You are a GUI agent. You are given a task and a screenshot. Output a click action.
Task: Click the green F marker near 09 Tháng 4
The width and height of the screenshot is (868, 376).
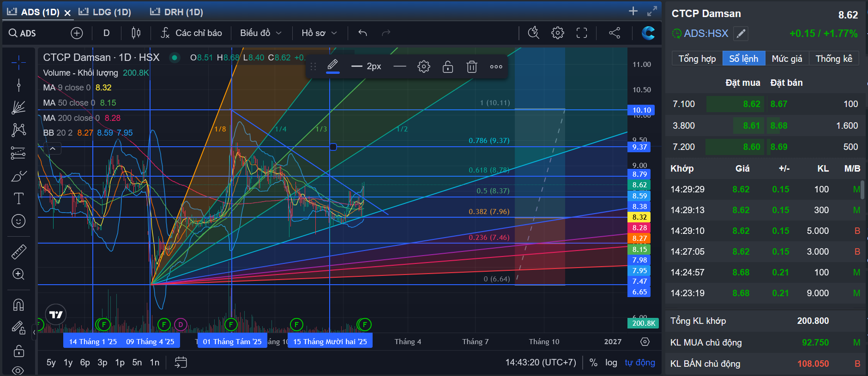coord(164,324)
